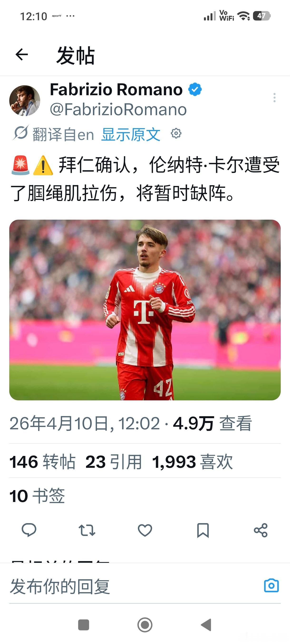Viewport: 290px width, 644px height.
Task: Tap the repost arrows icon
Action: [x=87, y=530]
